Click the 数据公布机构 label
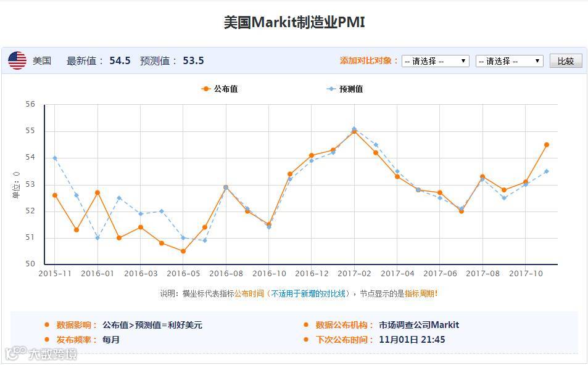The image size is (588, 365). click(x=344, y=325)
